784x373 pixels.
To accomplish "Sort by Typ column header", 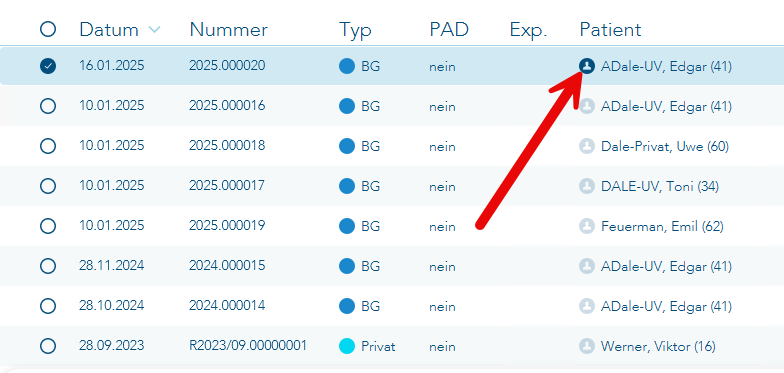I will point(355,30).
